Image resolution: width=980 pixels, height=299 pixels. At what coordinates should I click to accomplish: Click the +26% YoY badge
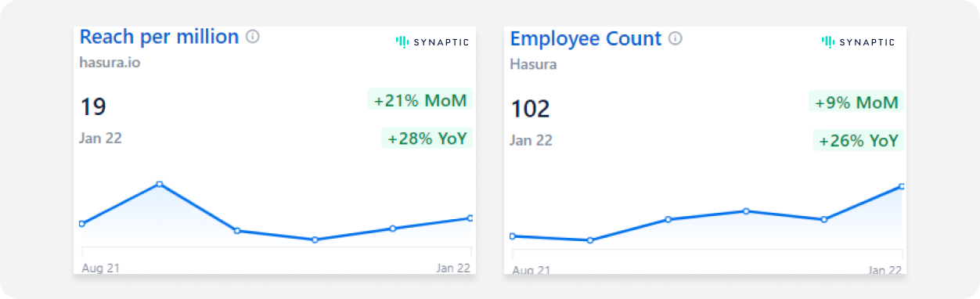[858, 141]
